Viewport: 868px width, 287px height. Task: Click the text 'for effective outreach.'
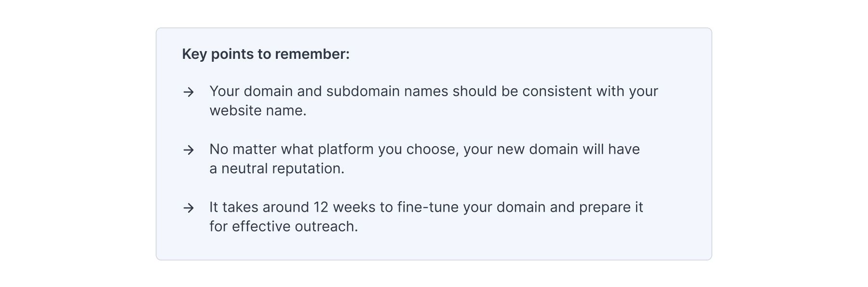[x=284, y=226]
